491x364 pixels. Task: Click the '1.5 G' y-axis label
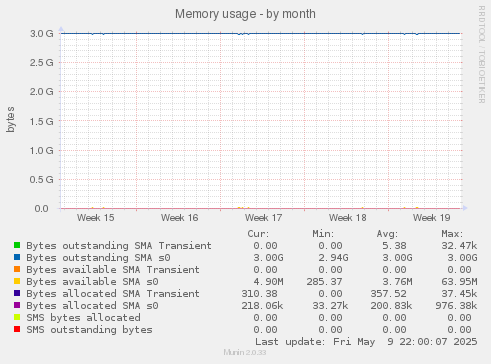[42, 121]
